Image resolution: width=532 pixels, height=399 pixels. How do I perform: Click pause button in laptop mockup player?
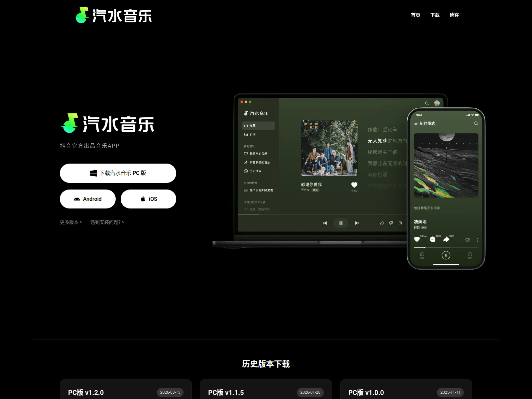tap(341, 223)
